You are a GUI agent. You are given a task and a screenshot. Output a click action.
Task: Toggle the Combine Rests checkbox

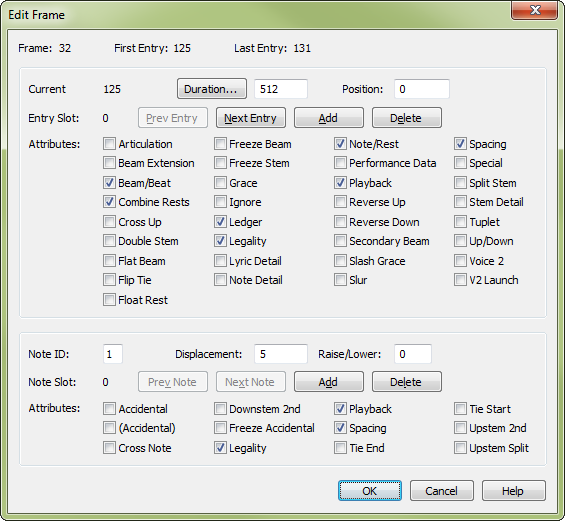[x=109, y=202]
